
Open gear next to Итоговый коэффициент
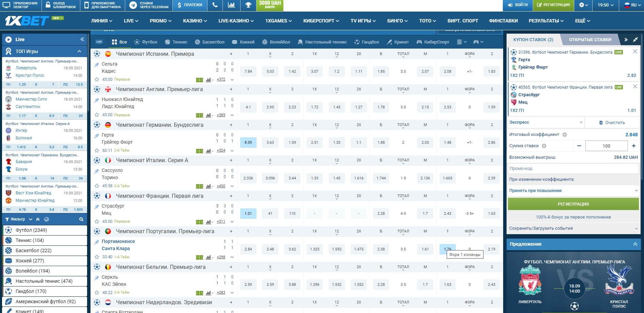click(565, 135)
